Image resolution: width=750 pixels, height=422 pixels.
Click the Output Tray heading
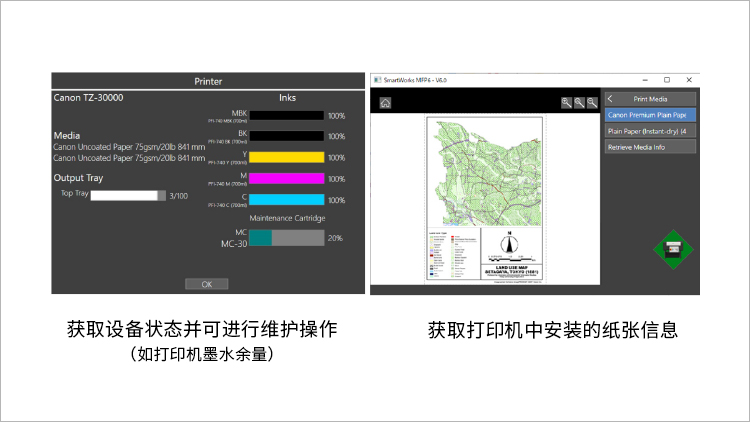(x=78, y=178)
